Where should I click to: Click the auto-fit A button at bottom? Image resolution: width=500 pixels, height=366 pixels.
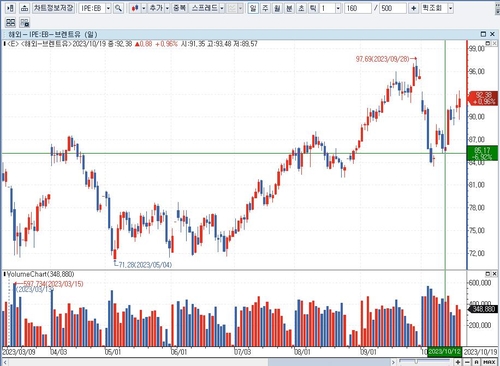pyautogui.click(x=477, y=362)
